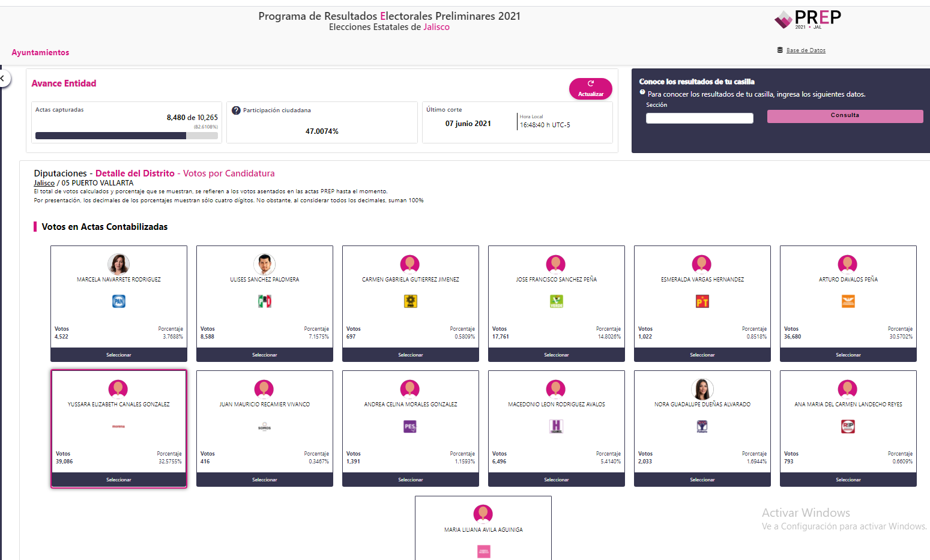Click Juan Mauricio Recamier Vivanco's avatar icon

264,389
